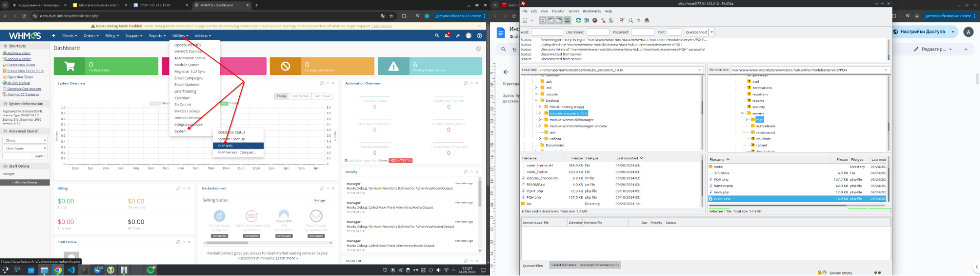Viewport: 980px width, 276px height.
Task: Refresh file and folder lists in FileZilla
Action: [x=578, y=21]
